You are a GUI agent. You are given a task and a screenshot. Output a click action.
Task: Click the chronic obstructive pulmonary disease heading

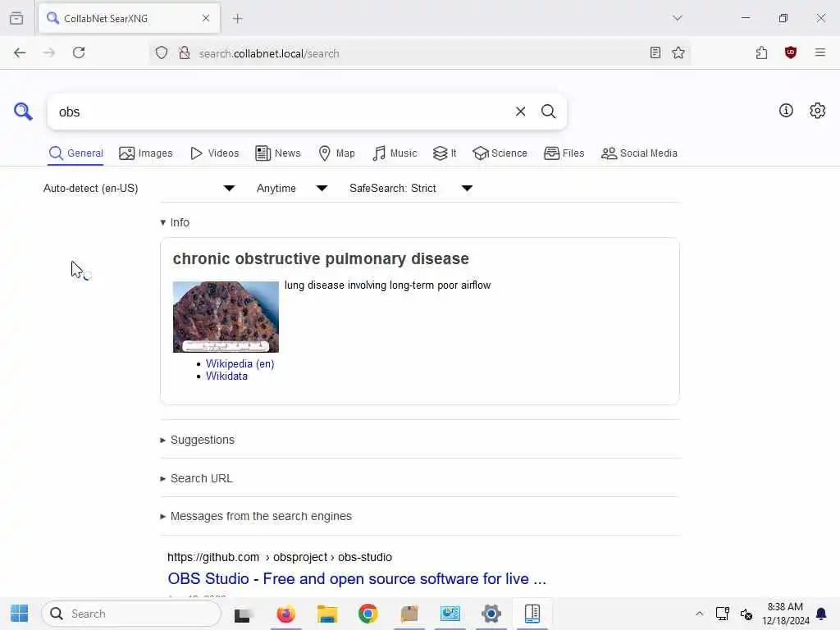[x=321, y=258]
